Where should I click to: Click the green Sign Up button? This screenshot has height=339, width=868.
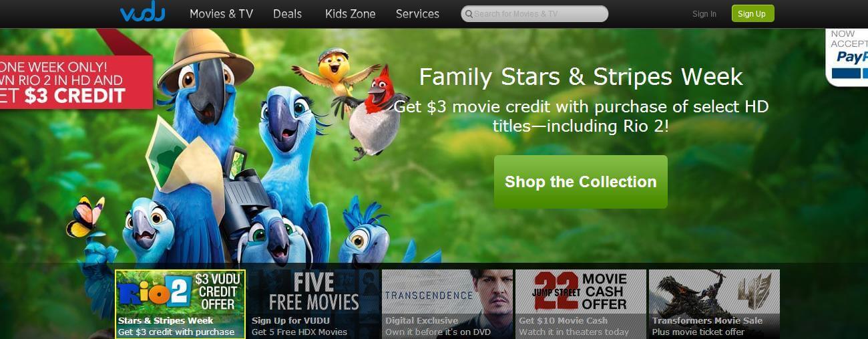click(752, 13)
